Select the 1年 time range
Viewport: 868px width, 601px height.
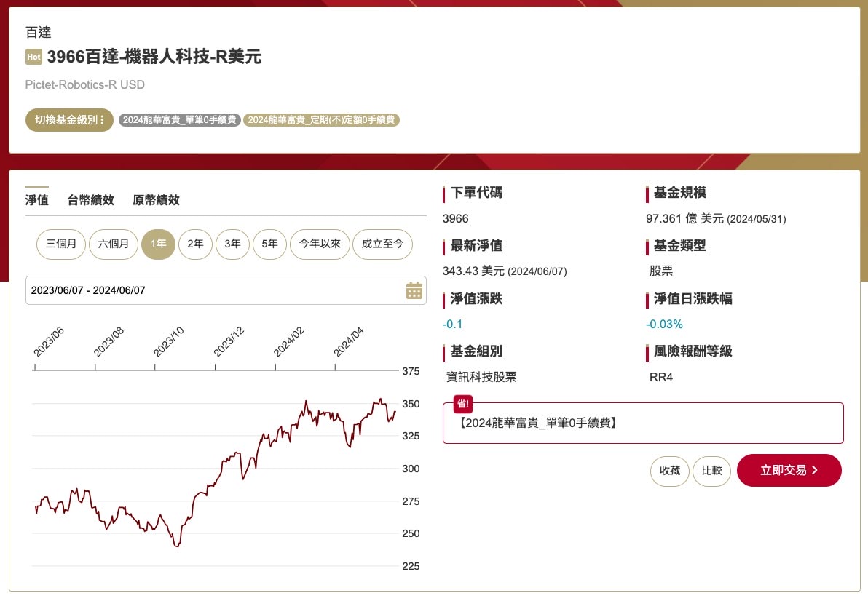[158, 244]
